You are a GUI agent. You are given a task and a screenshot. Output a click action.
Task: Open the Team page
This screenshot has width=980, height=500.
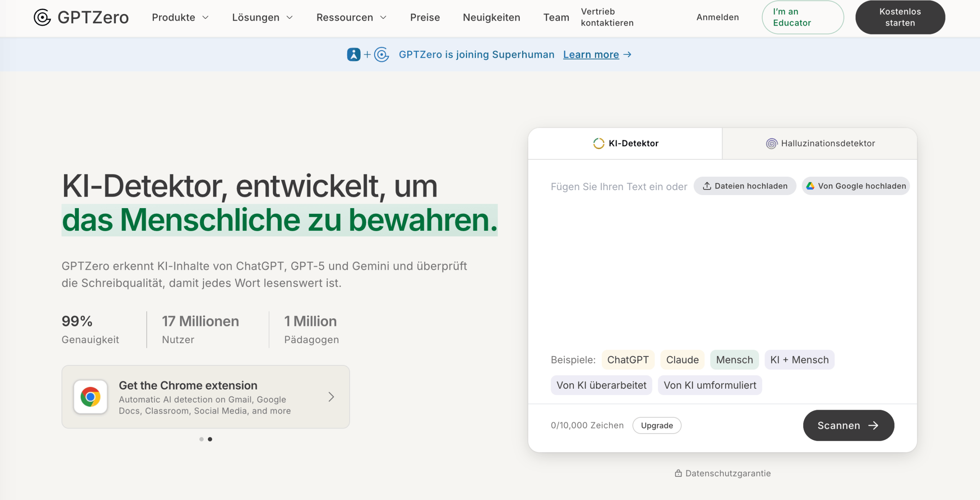556,17
